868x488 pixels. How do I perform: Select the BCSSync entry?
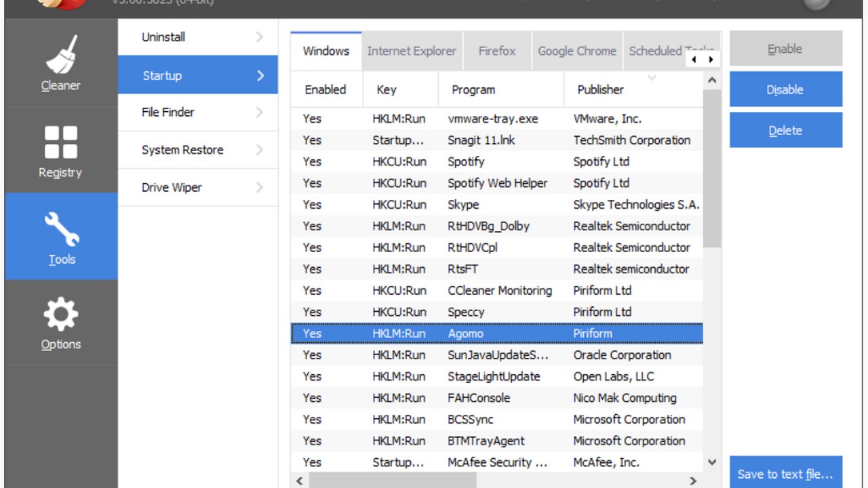click(497, 420)
